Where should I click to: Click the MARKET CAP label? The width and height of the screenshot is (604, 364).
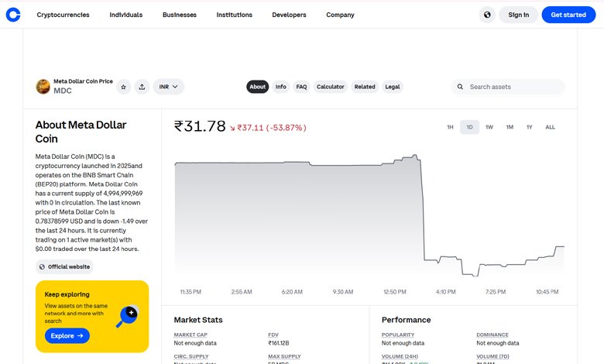[190, 335]
